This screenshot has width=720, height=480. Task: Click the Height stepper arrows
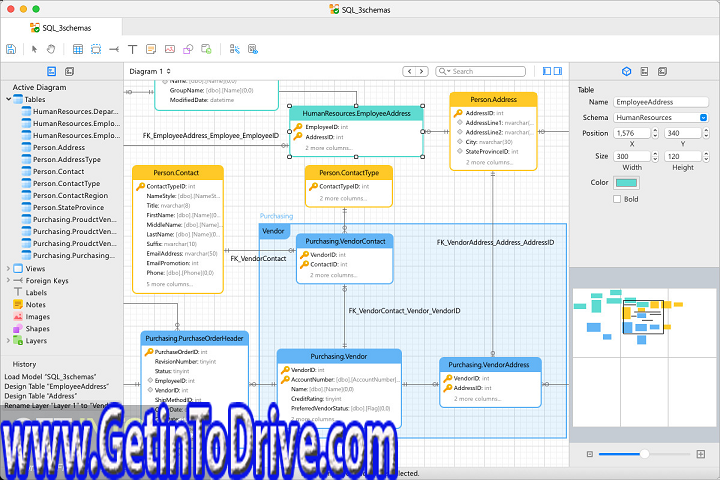pos(706,157)
